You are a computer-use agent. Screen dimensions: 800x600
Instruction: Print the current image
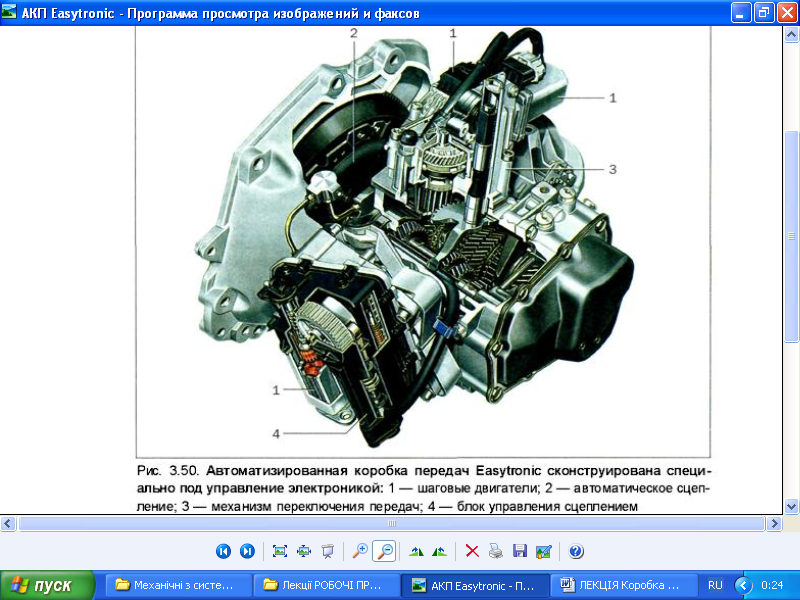(496, 551)
